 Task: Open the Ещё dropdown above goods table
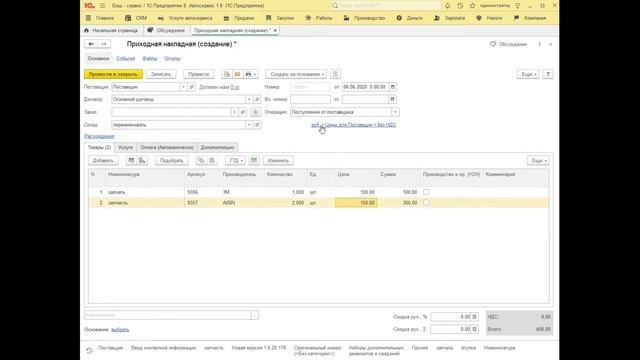(x=538, y=160)
